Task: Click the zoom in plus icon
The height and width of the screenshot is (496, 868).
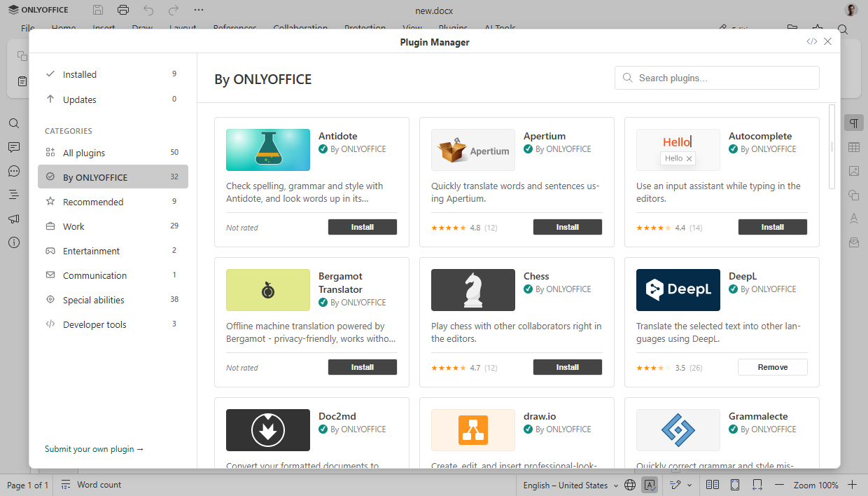Action: (x=853, y=485)
